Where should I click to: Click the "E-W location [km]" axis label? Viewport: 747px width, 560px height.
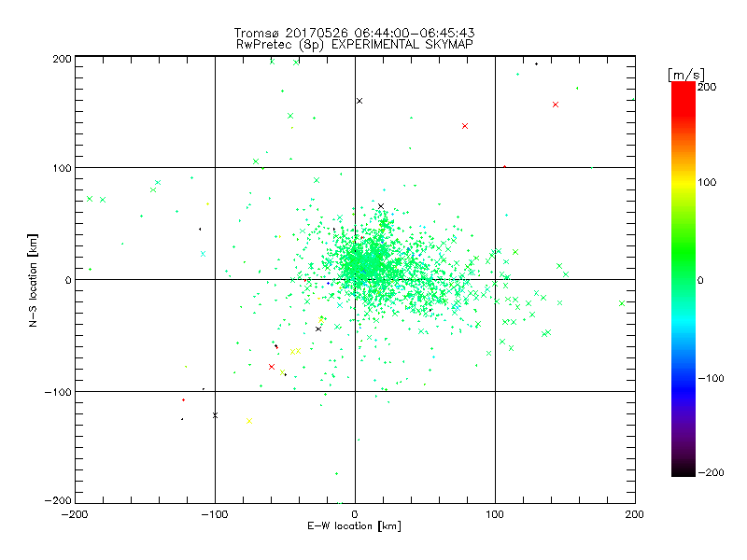pos(354,525)
